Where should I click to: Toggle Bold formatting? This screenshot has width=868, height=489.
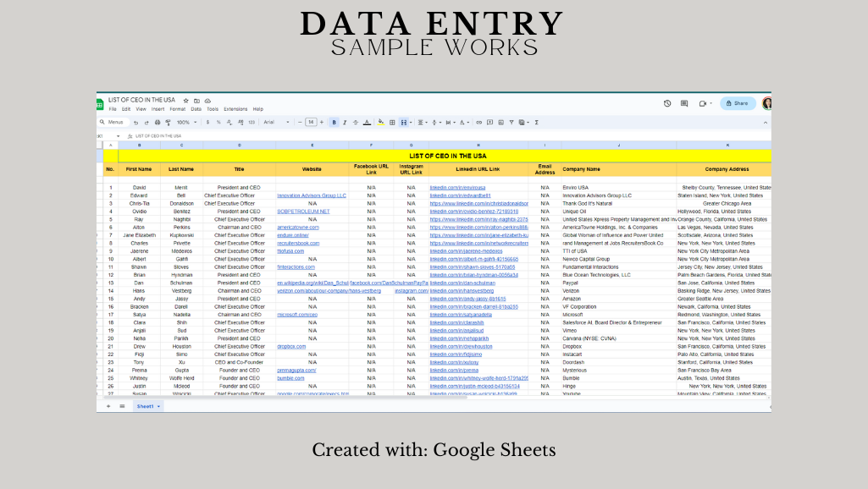click(x=334, y=122)
